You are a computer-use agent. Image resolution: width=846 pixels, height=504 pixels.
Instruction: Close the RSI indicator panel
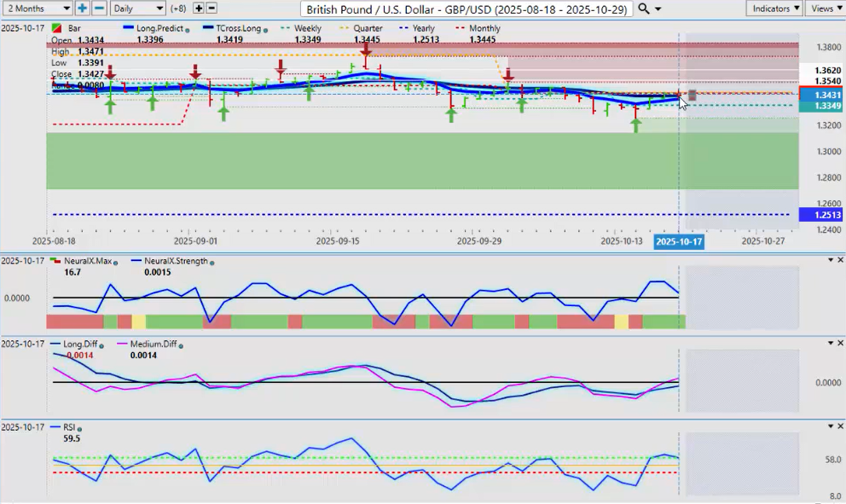[840, 426]
